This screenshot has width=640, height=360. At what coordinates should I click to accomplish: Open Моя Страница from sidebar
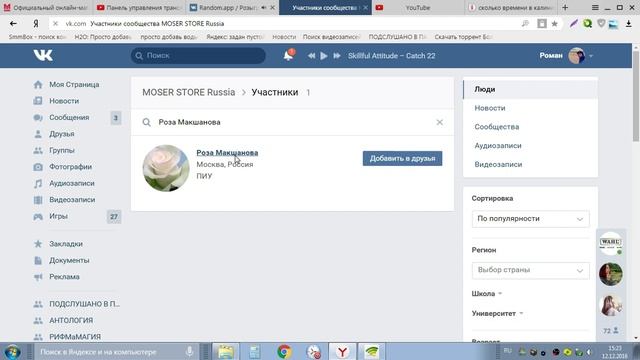(74, 84)
